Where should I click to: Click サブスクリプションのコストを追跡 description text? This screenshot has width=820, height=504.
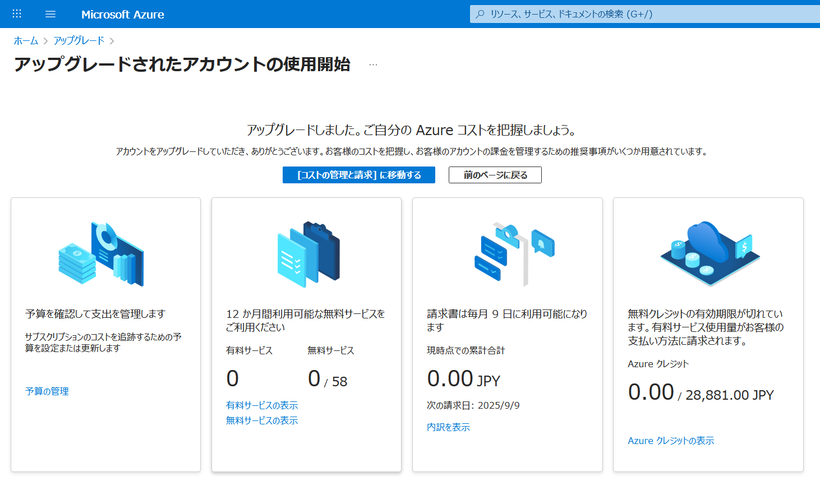103,343
